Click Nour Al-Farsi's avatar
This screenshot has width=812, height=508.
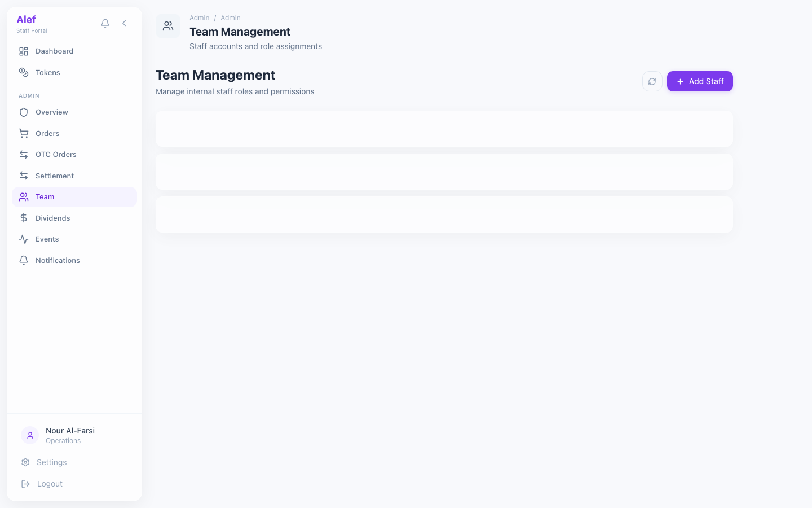[30, 435]
